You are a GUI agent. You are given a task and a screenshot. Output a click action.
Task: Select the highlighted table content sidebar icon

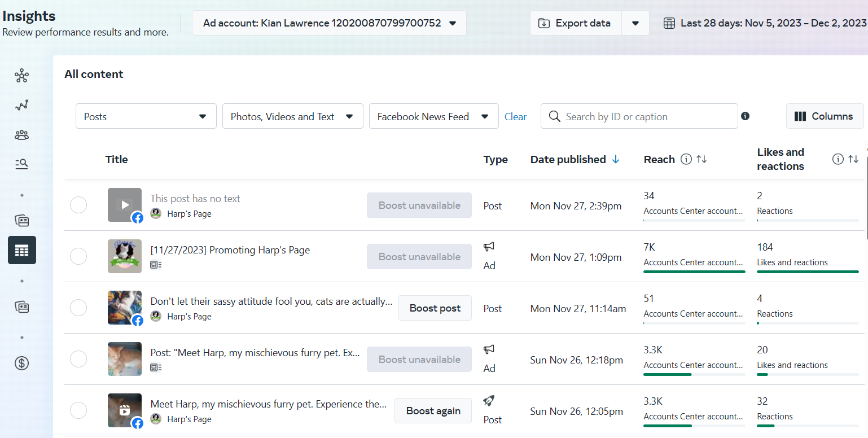[22, 250]
